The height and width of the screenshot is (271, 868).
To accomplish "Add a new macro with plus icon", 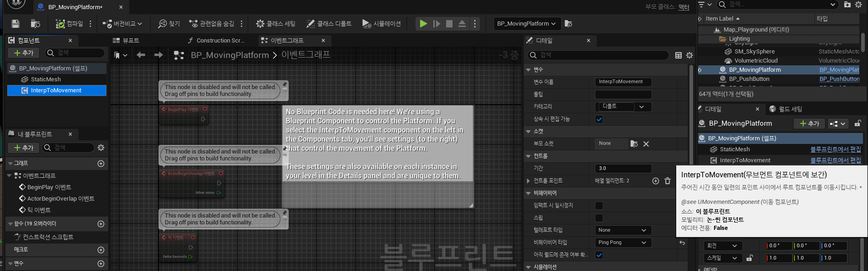I will pos(101,250).
